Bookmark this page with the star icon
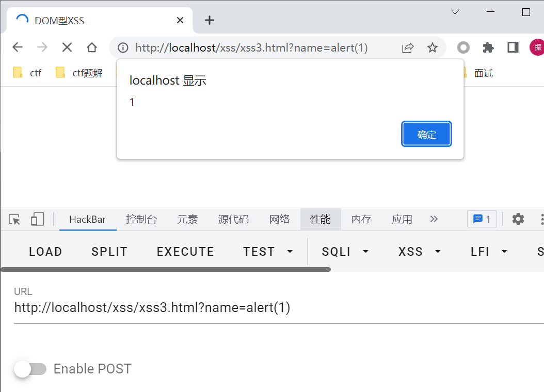The width and height of the screenshot is (544, 392). (x=433, y=47)
